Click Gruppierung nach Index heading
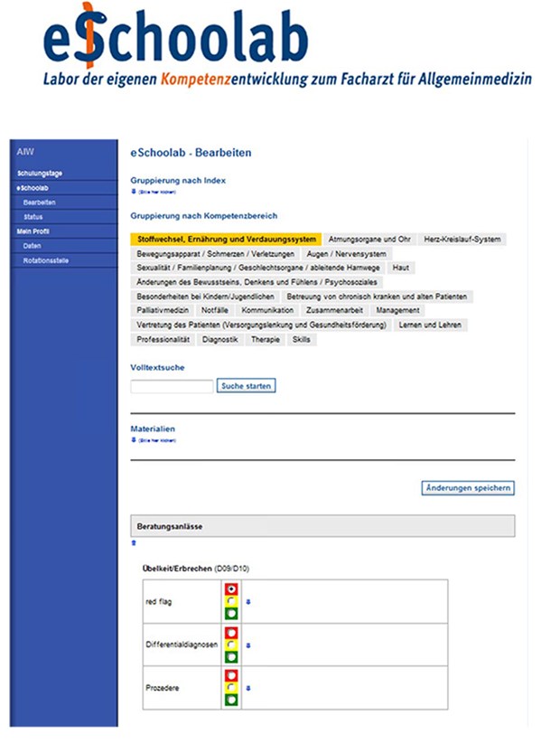The width and height of the screenshot is (560, 744). [178, 180]
